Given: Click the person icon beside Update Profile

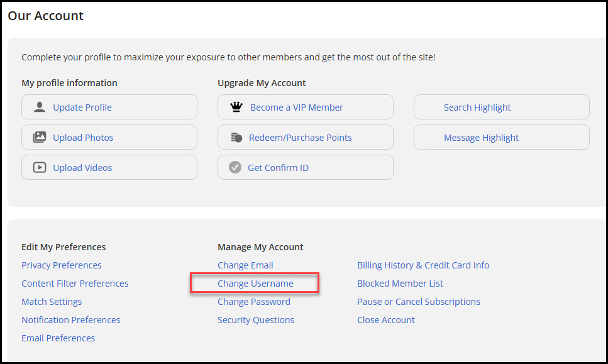Looking at the screenshot, I should [x=40, y=107].
